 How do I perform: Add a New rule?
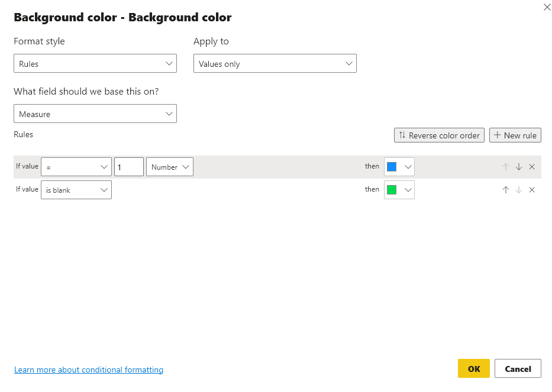point(515,135)
